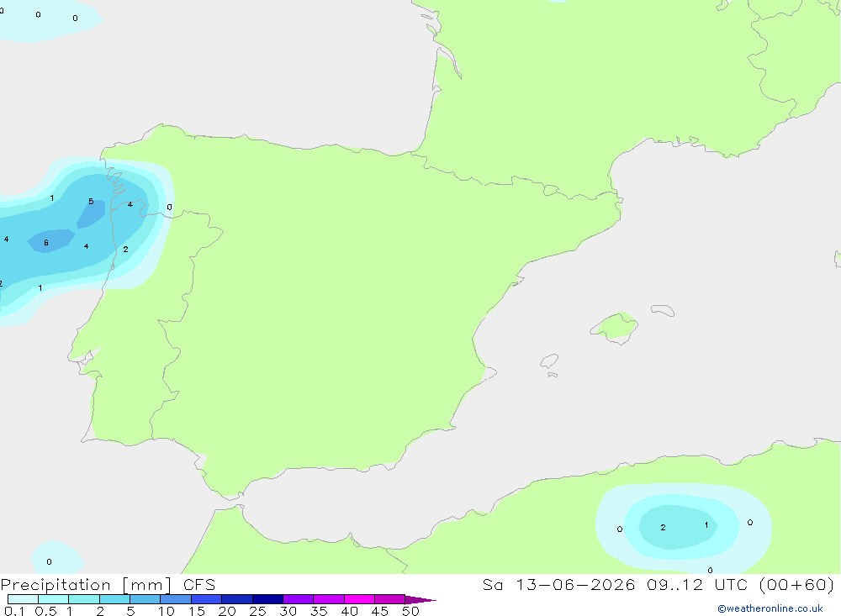Viewport: 841px width, 616px height.
Task: Click the Ibiza island outline
Action: 549,361
